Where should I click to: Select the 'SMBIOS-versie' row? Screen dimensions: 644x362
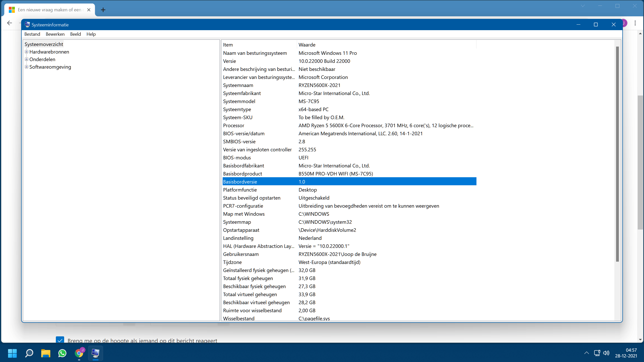point(349,142)
